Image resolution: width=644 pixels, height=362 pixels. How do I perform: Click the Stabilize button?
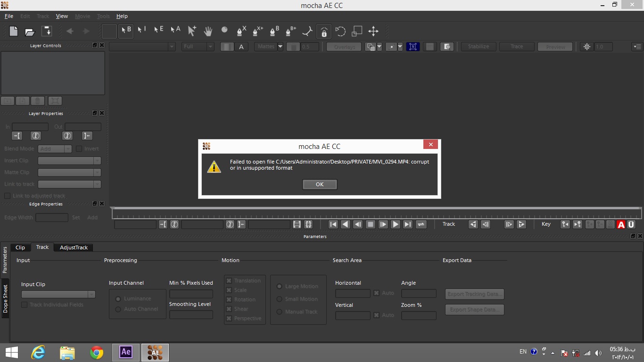coord(479,47)
